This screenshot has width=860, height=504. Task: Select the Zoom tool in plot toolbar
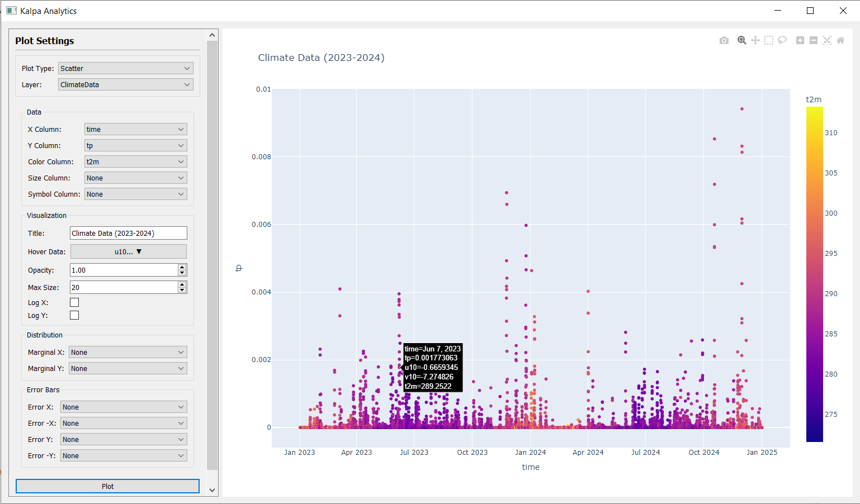(741, 40)
